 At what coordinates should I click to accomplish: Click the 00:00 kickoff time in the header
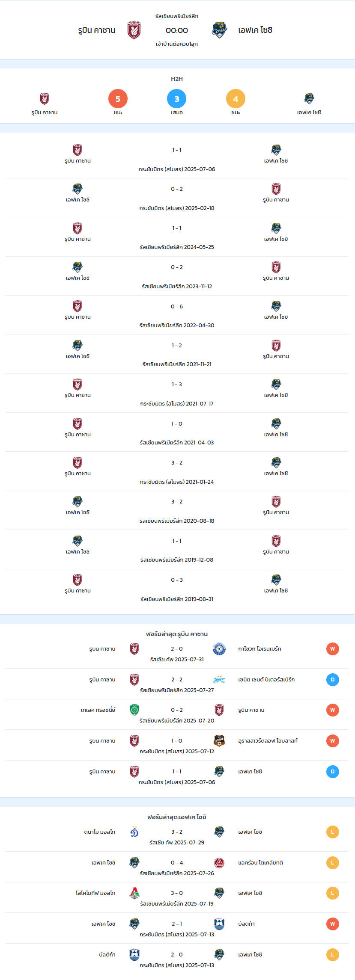177,30
